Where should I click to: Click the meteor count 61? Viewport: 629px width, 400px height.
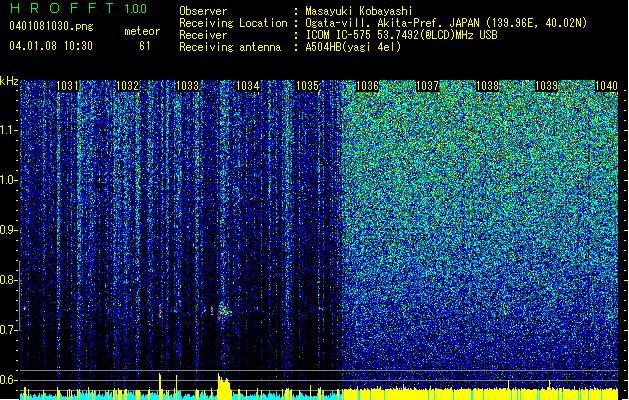145,46
